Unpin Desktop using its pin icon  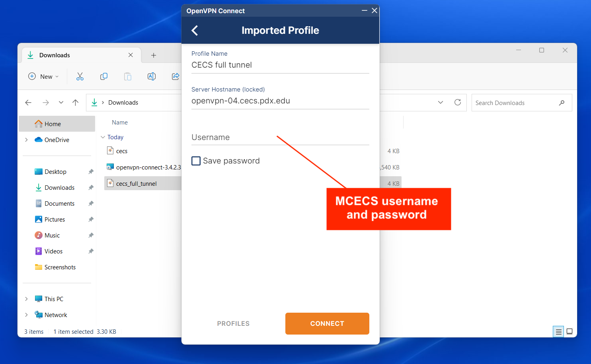91,171
